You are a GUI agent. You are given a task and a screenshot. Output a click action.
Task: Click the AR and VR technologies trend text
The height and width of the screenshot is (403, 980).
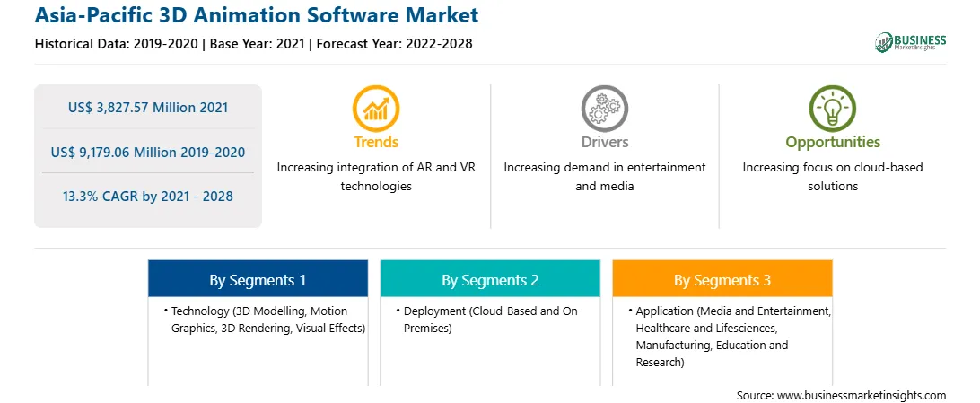pos(376,177)
